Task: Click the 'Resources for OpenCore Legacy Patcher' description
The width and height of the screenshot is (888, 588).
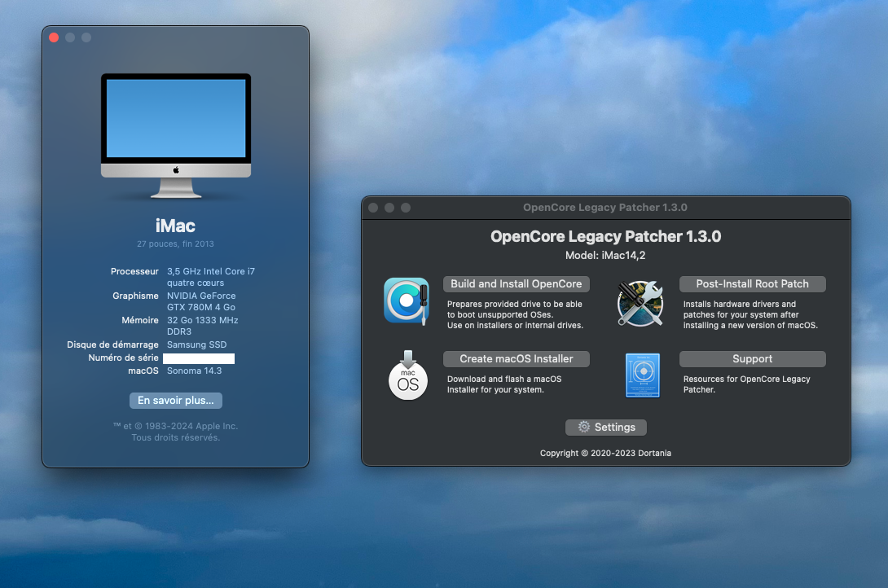Action: pos(746,384)
